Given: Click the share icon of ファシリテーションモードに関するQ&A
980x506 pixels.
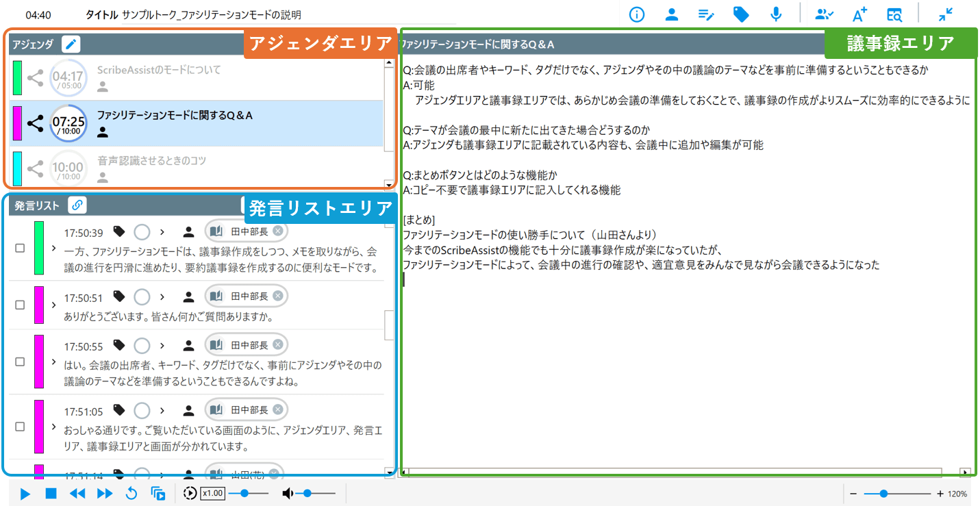Looking at the screenshot, I should 35,123.
